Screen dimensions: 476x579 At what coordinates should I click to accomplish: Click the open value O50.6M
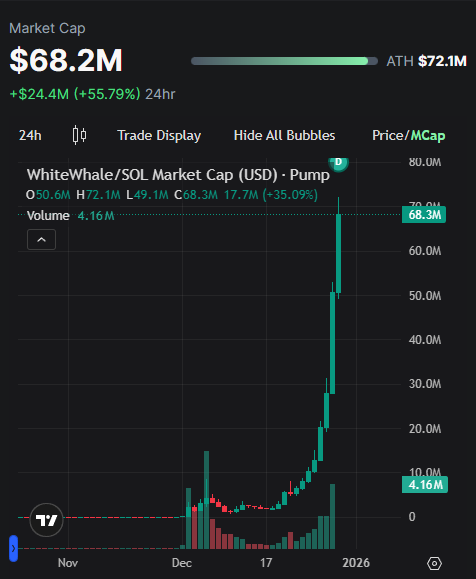click(x=48, y=195)
